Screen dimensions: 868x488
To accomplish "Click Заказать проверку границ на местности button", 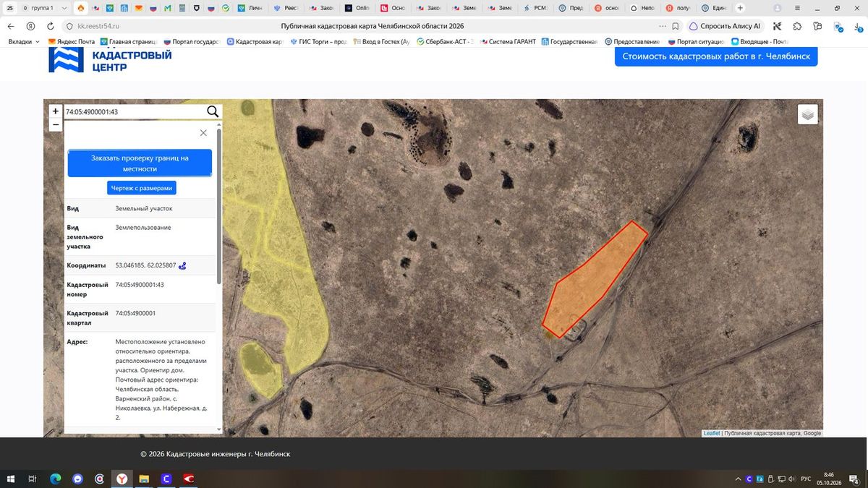I will 140,163.
